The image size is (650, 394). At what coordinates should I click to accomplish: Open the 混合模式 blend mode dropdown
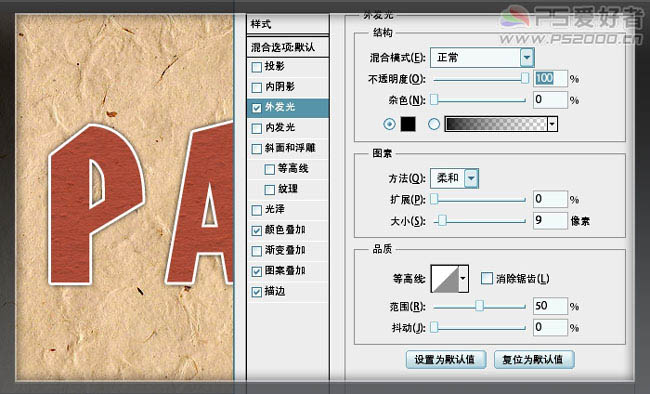[x=526, y=57]
